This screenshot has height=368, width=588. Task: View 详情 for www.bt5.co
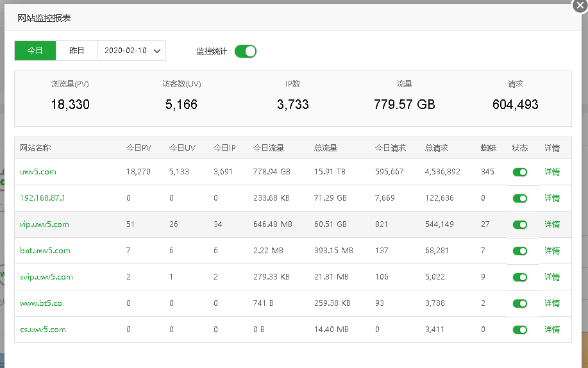point(551,303)
